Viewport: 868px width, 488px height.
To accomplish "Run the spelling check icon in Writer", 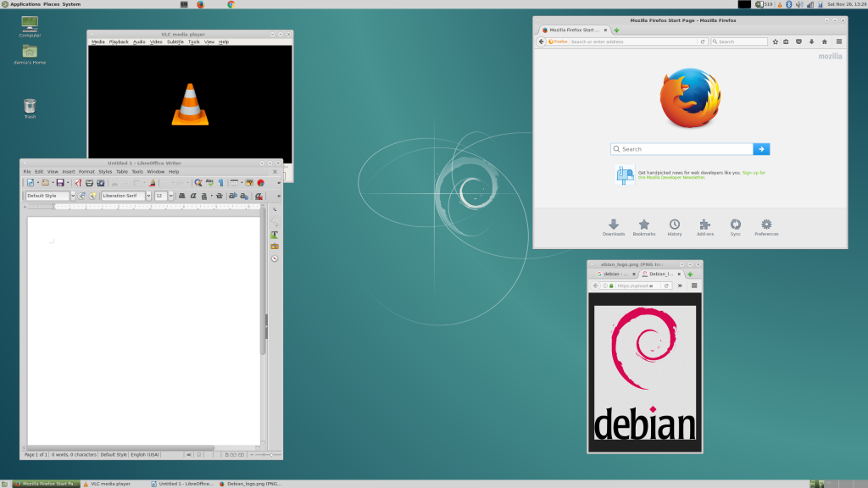I will pyautogui.click(x=210, y=183).
